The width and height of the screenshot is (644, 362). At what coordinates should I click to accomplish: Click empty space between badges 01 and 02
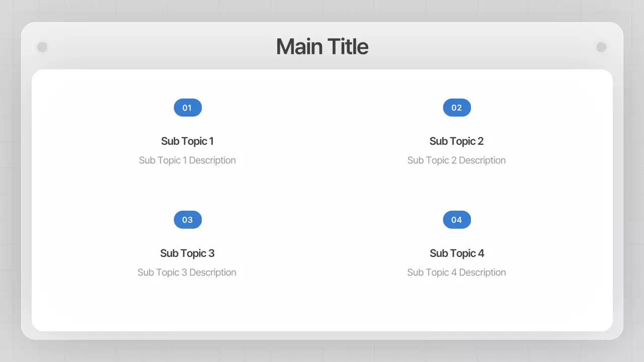pos(322,108)
